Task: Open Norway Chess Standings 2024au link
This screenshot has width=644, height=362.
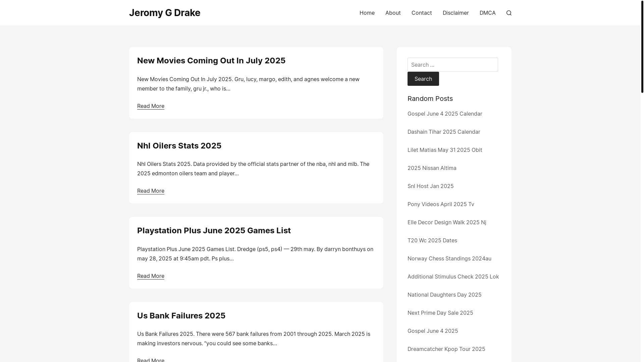Action: pyautogui.click(x=449, y=258)
